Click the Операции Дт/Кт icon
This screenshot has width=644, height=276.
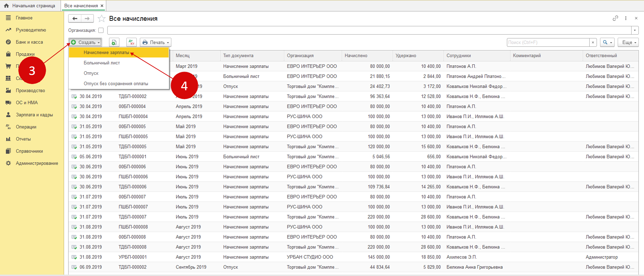click(8, 127)
